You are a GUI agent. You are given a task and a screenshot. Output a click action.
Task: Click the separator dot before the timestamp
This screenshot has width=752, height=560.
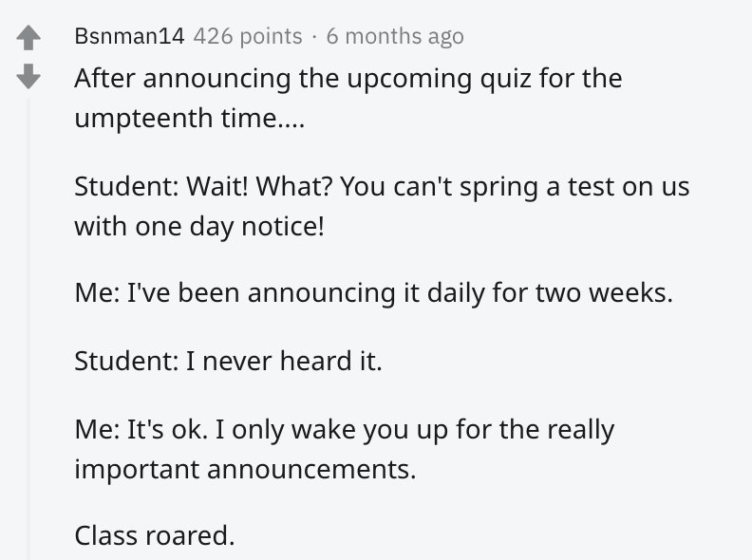click(314, 36)
